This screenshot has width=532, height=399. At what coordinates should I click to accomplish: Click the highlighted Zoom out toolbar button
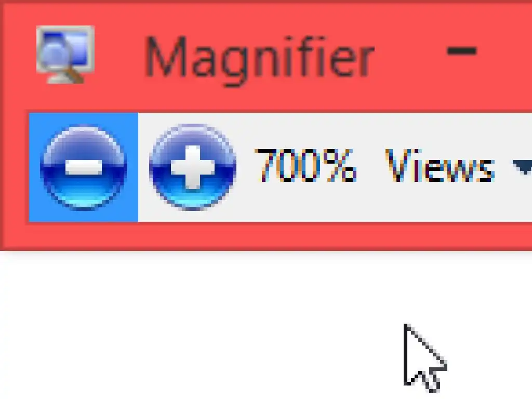(x=84, y=167)
